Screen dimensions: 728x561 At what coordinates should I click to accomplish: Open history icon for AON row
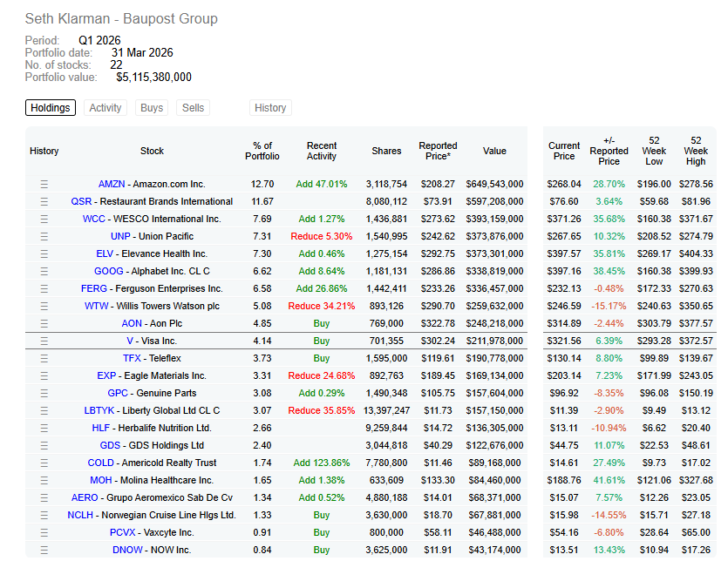[x=44, y=323]
